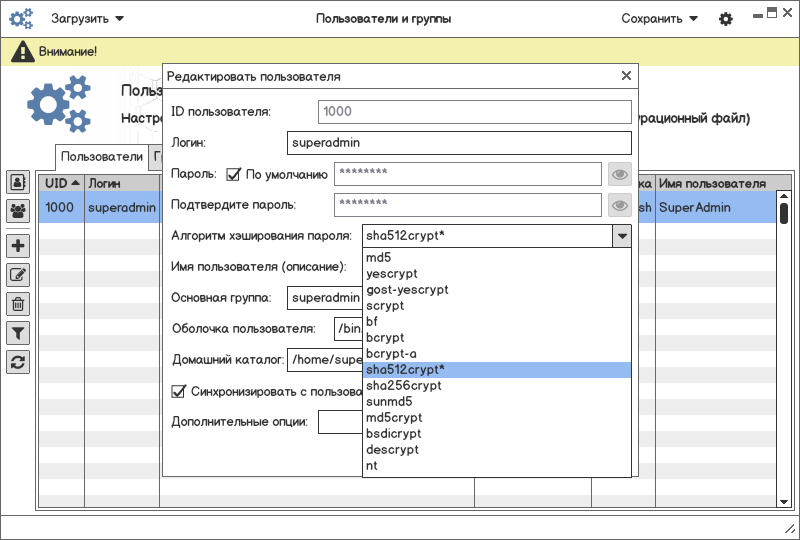Choose bcrypt in the hashing list
This screenshot has width=800, height=540.
pyautogui.click(x=385, y=337)
